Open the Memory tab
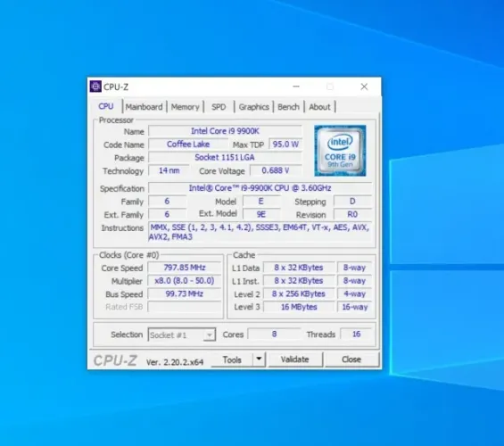Image resolution: width=504 pixels, height=446 pixels. [x=185, y=107]
